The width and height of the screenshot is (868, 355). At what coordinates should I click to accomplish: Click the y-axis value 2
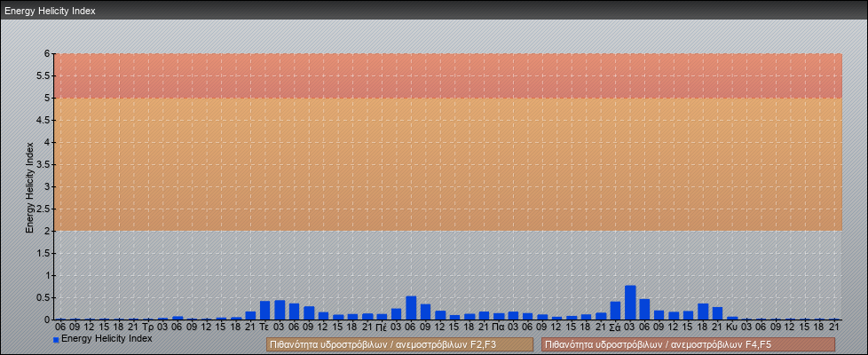point(48,231)
